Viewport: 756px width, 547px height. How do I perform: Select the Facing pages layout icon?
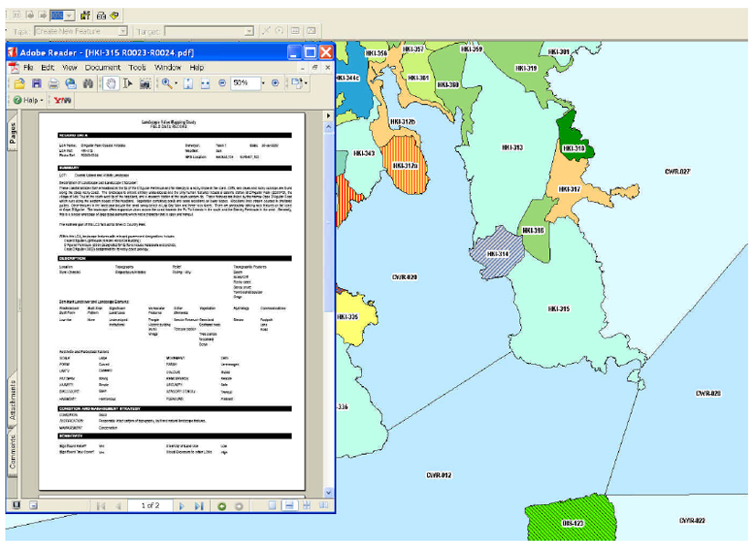click(324, 506)
